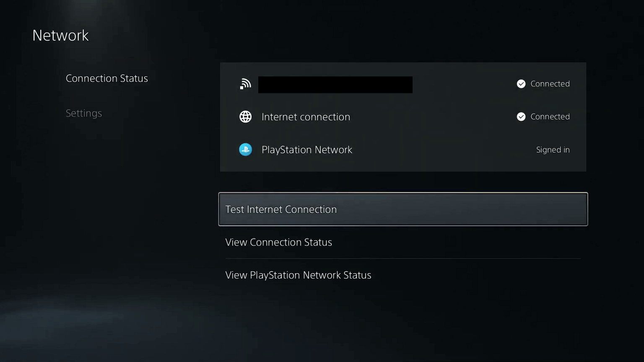Click the checkmark icon in the Wi-Fi row
Screen dimensions: 644x362
coord(521,84)
